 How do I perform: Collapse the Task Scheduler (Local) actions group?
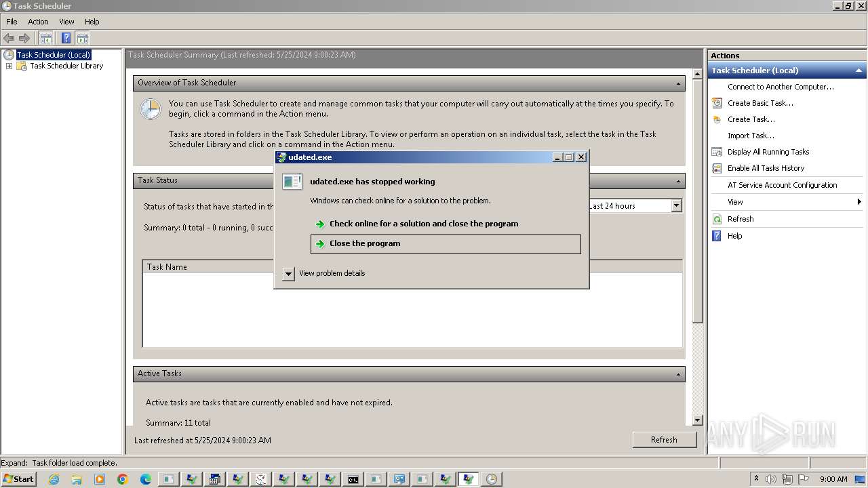[x=859, y=70]
